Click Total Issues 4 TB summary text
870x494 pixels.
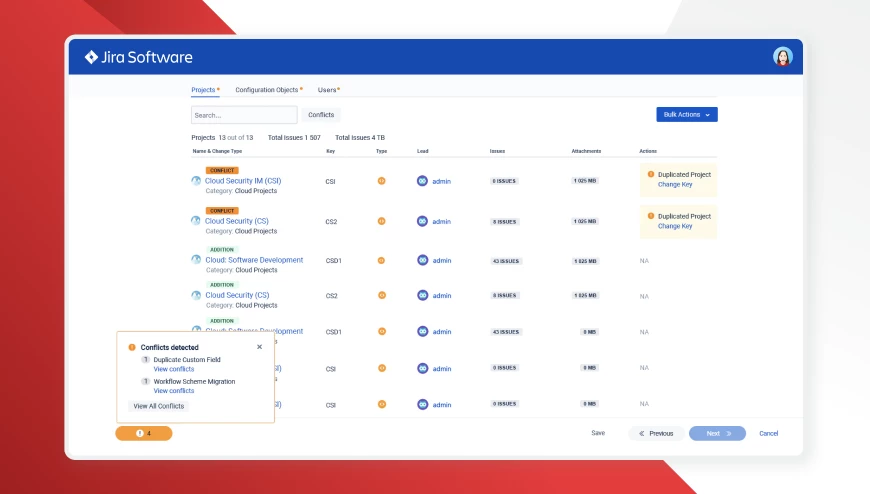[x=360, y=138]
